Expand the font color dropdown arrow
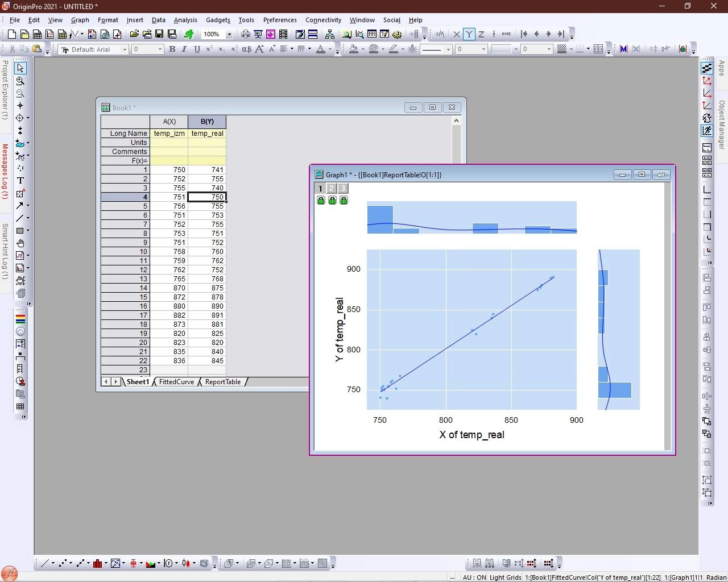The height and width of the screenshot is (582, 728). pos(330,49)
